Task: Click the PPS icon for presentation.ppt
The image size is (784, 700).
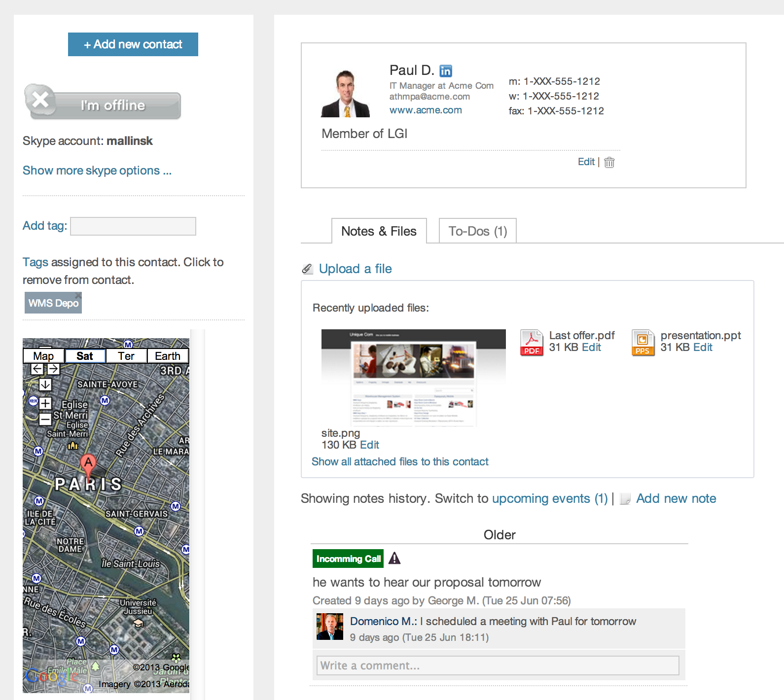Action: (x=642, y=343)
